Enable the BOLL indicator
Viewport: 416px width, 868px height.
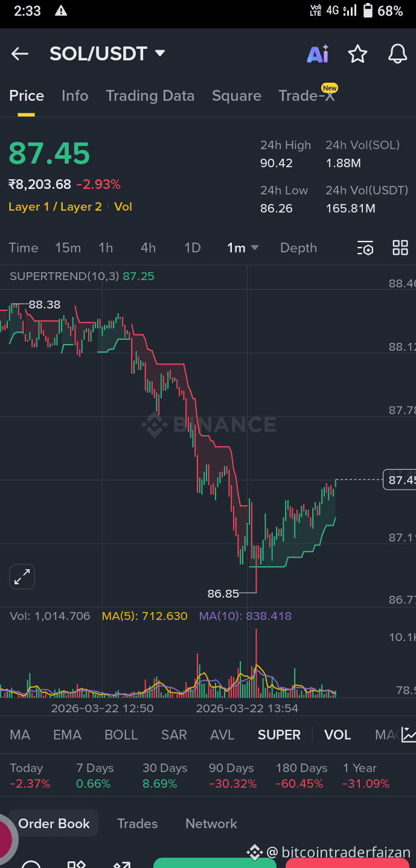[x=121, y=735]
